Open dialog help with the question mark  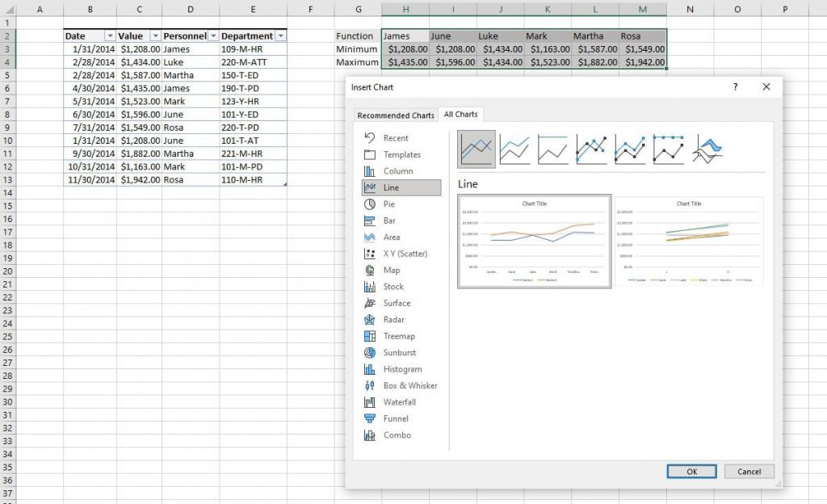pos(734,87)
